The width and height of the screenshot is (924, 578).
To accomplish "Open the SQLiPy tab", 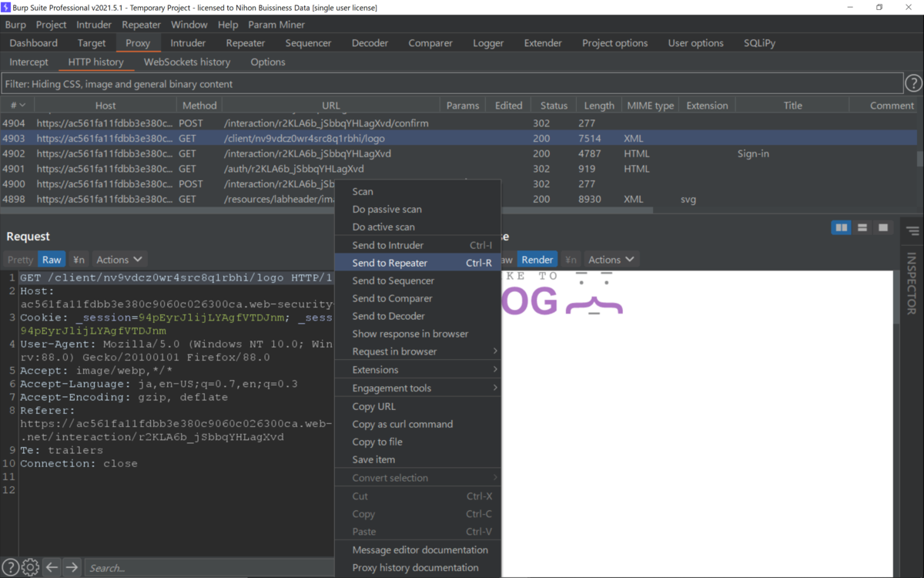I will click(x=760, y=43).
